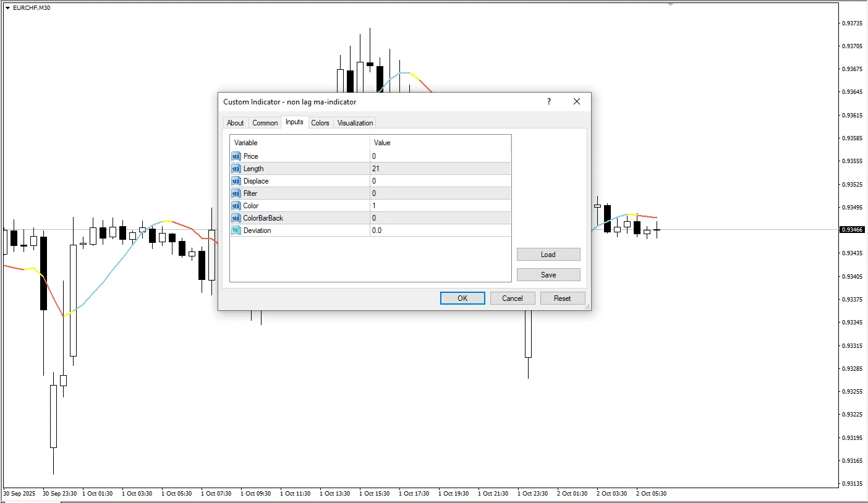Select the Displace row icon
868x503 pixels.
pos(236,181)
